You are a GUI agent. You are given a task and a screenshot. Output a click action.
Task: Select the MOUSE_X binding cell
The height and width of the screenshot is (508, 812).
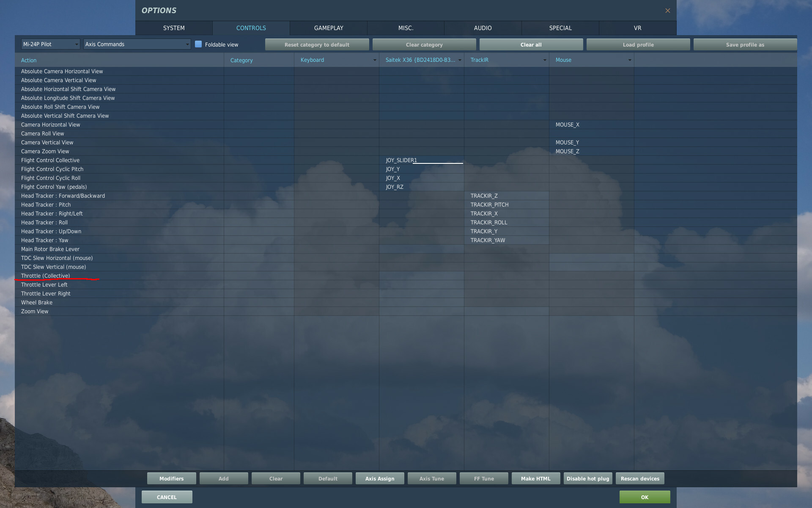(x=592, y=124)
